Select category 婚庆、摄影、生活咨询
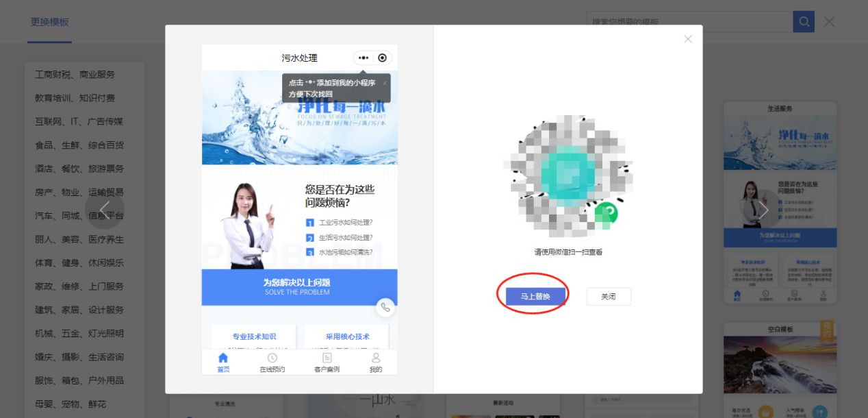The width and height of the screenshot is (868, 418). tap(79, 357)
